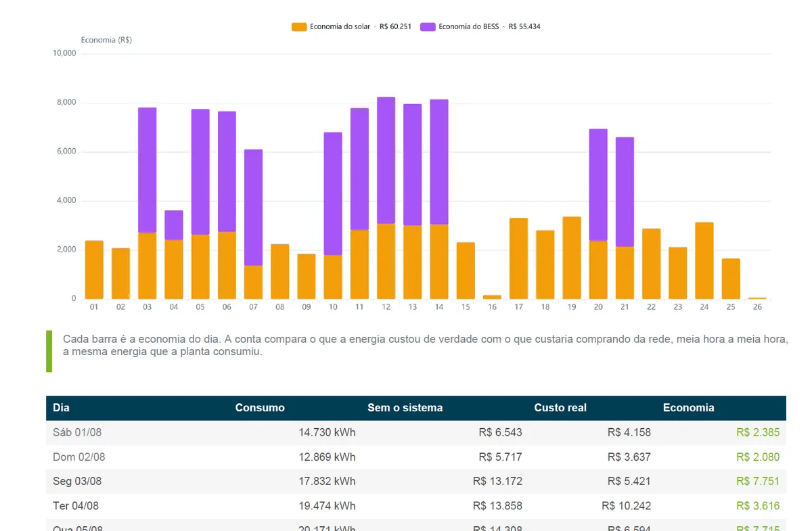Click the purple BESS segment of day 07
Image resolution: width=812 pixels, height=531 pixels.
click(x=253, y=208)
